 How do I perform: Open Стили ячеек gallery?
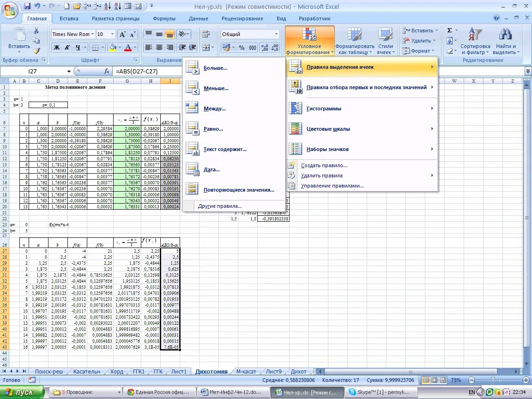coord(386,41)
